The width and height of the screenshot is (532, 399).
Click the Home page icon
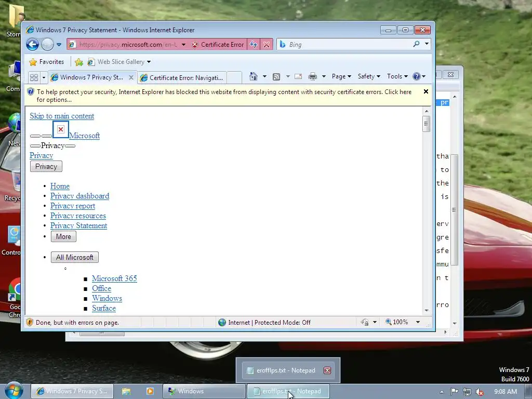pyautogui.click(x=254, y=76)
